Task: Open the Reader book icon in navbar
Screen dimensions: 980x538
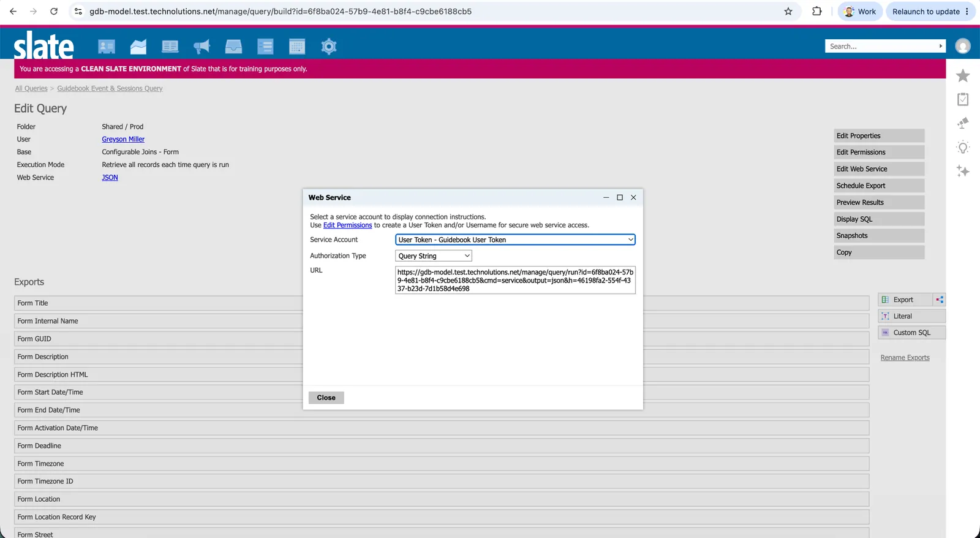Action: [170, 47]
